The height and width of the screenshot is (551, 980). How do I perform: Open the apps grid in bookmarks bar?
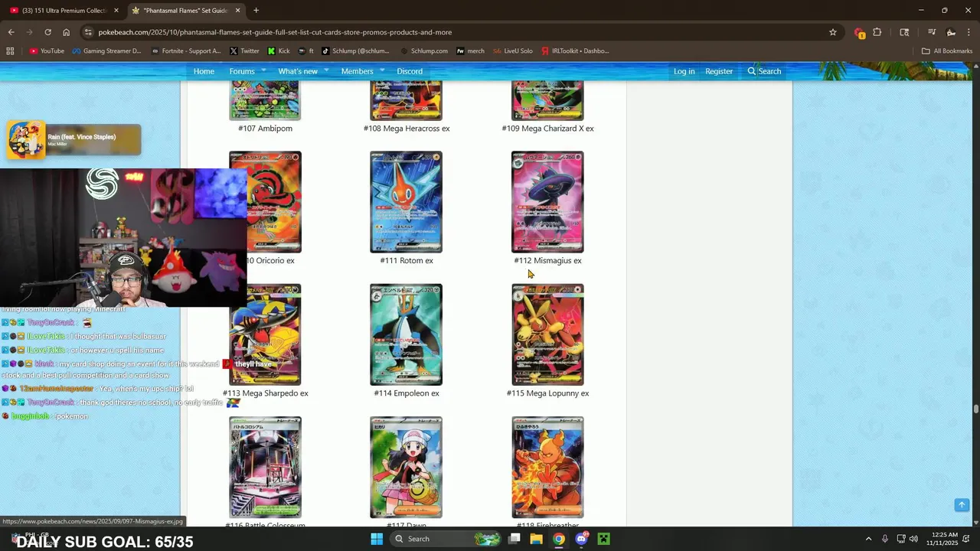10,51
